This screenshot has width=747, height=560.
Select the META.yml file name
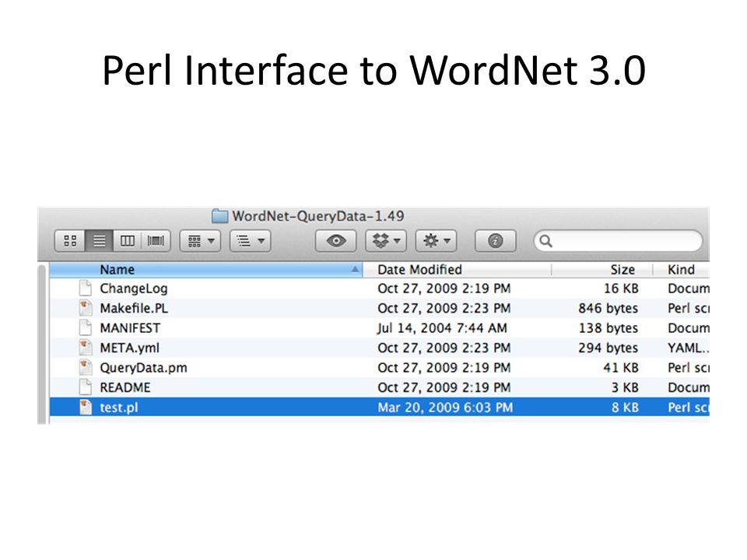tap(130, 348)
